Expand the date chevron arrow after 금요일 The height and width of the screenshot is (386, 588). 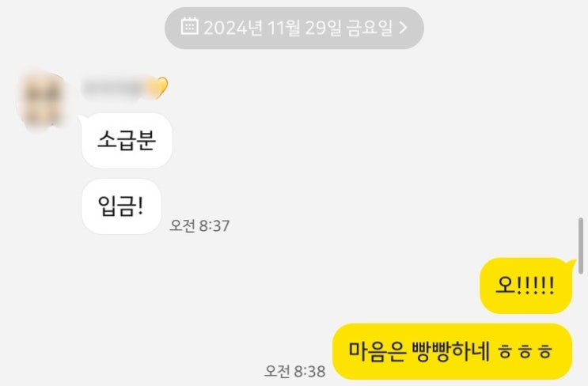coord(403,28)
